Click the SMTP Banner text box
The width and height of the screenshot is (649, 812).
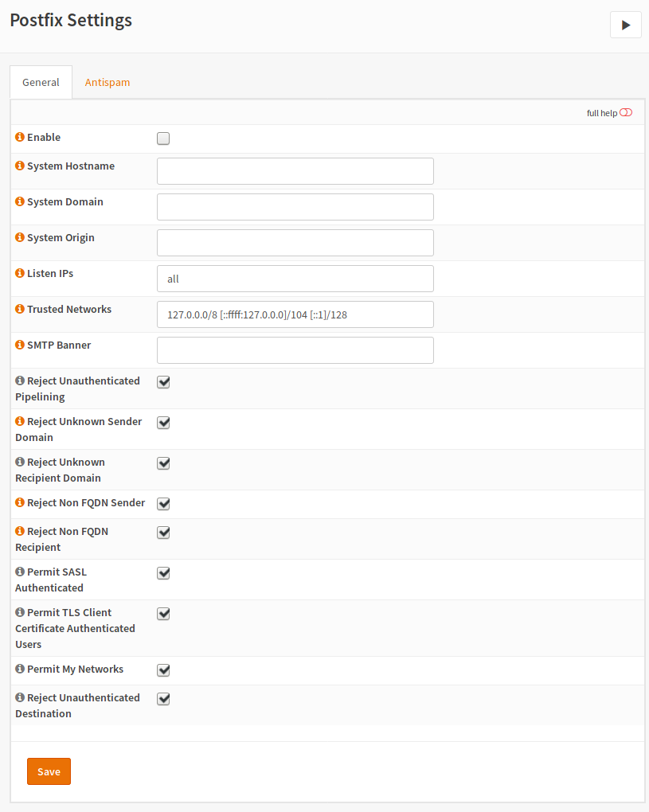point(295,350)
